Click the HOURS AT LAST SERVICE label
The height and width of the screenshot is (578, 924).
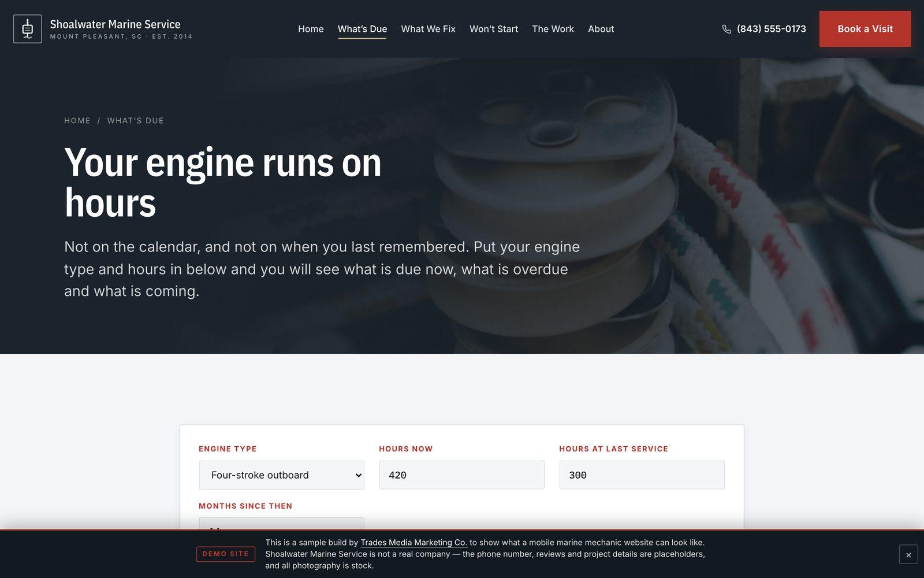click(x=613, y=449)
